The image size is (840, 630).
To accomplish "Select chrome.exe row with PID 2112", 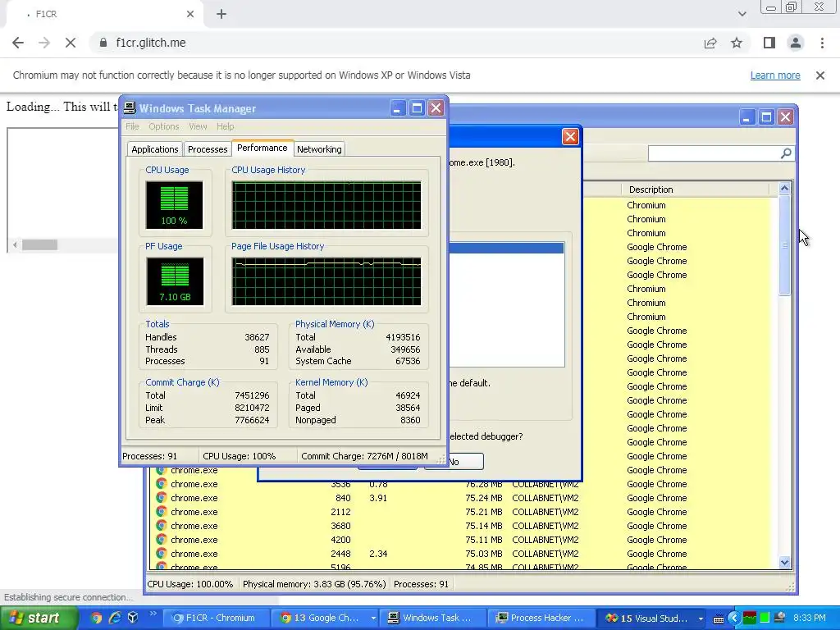I will 464,512.
